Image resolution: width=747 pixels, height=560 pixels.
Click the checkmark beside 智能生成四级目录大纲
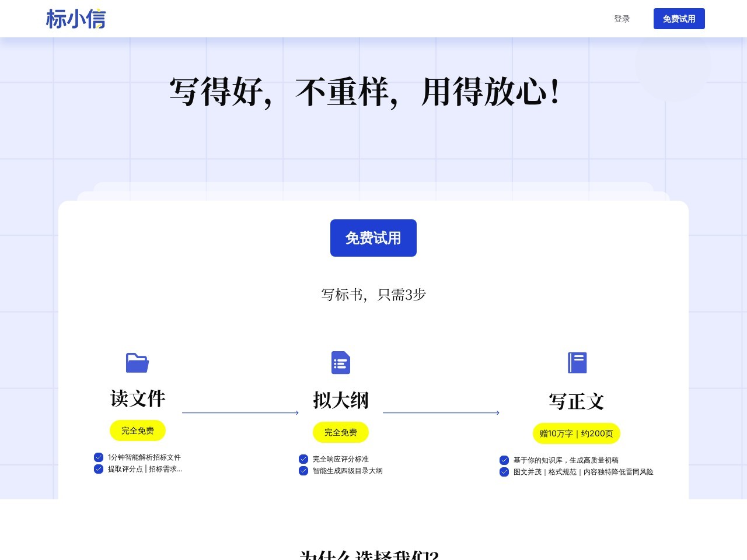click(x=303, y=471)
